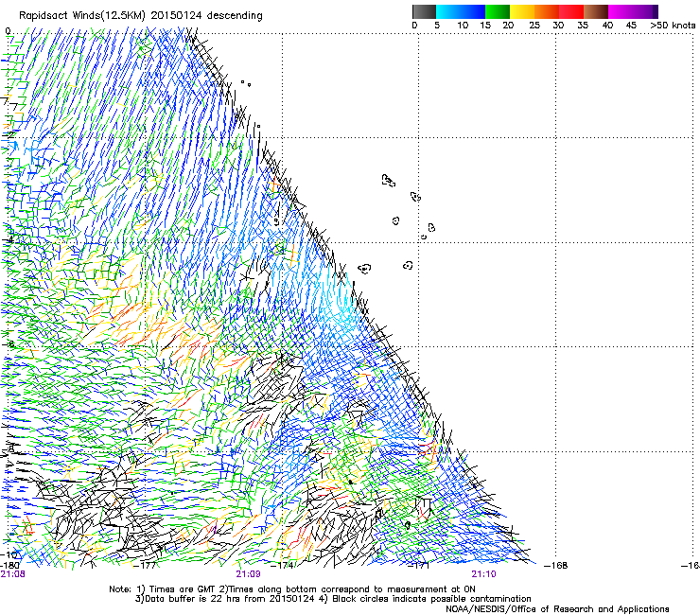This screenshot has height=615, width=700.
Task: Click the gray 0-5 knots color swatch
Action: [x=424, y=11]
